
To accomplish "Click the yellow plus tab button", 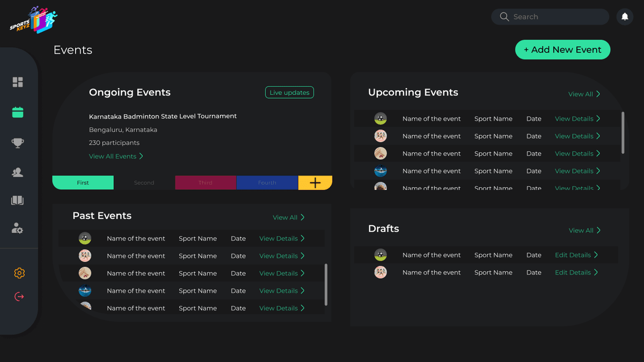I will tap(315, 182).
